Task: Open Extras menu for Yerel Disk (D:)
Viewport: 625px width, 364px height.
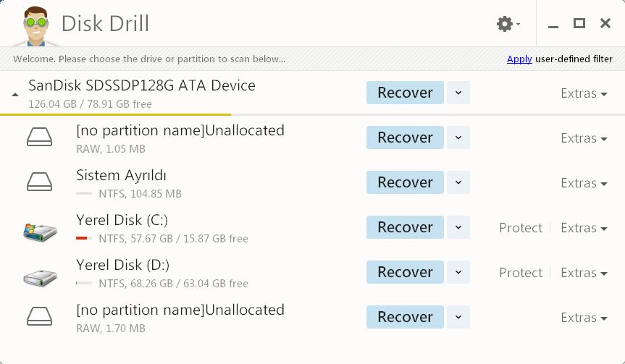Action: click(584, 273)
